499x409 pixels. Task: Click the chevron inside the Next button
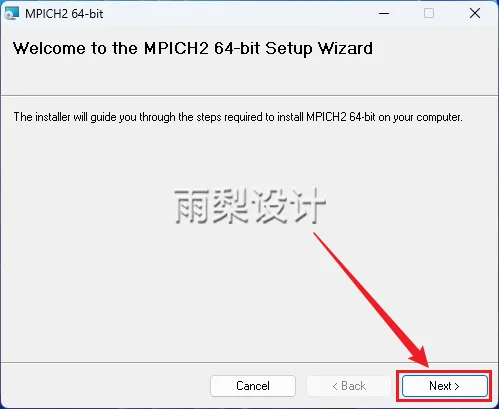[x=457, y=386]
